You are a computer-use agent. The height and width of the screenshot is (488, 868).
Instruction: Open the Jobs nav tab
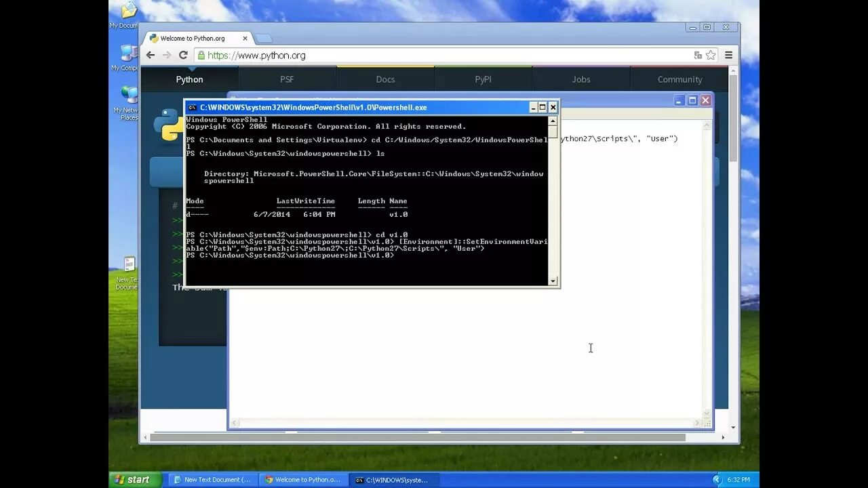click(x=581, y=79)
